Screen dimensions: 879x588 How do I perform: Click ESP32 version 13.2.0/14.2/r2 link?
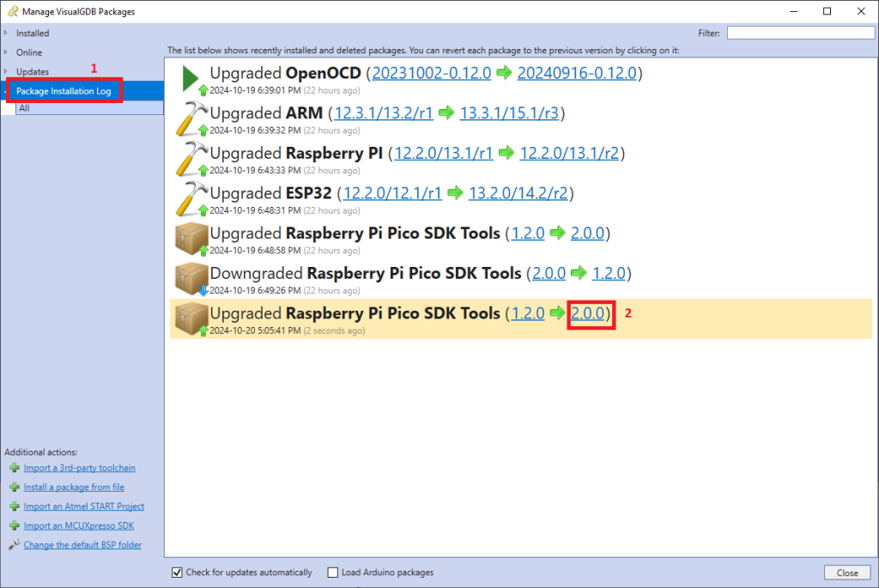[518, 193]
